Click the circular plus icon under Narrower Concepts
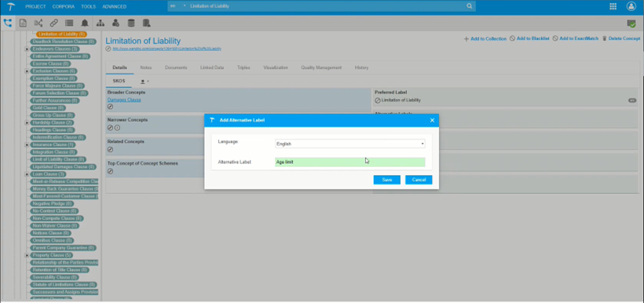The width and height of the screenshot is (644, 303). click(117, 128)
